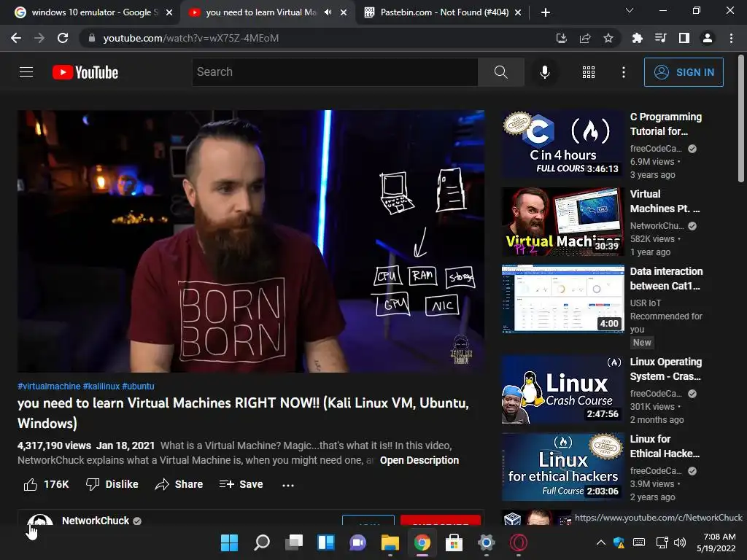Open Data interaction between Cat1 video
The width and height of the screenshot is (747, 560).
pyautogui.click(x=562, y=298)
